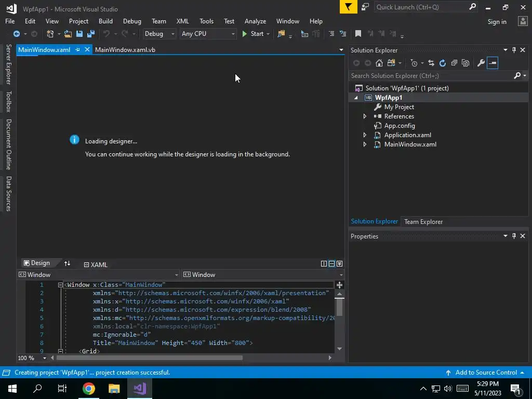Click the Search Solution Explorer field
The image size is (532, 399).
[431, 76]
